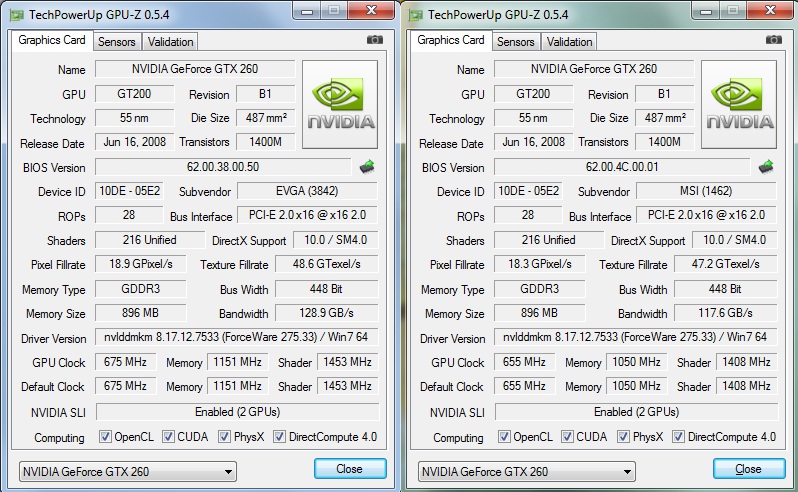Toggle OpenCL checkbox in left EVGA window
Viewport: 798px width, 492px height.
pos(105,437)
